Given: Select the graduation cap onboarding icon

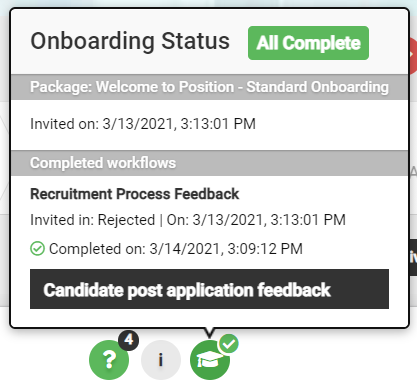Looking at the screenshot, I should [210, 360].
